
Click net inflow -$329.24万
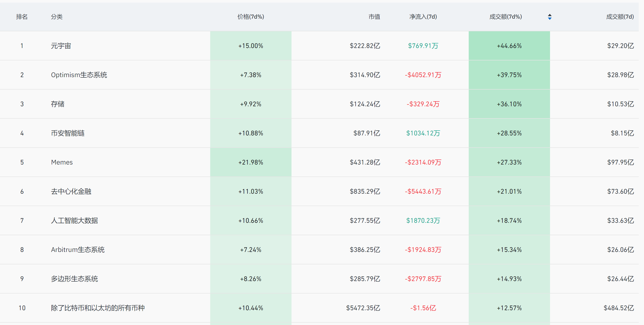(423, 104)
